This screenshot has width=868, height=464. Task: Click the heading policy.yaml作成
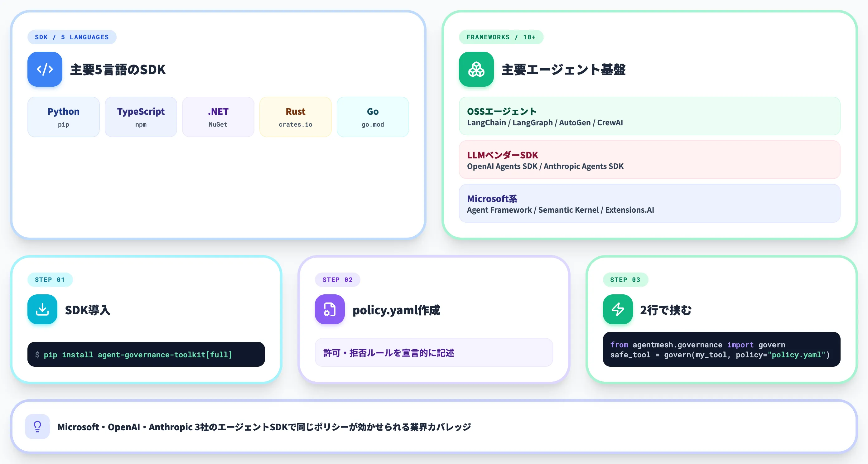(x=396, y=310)
